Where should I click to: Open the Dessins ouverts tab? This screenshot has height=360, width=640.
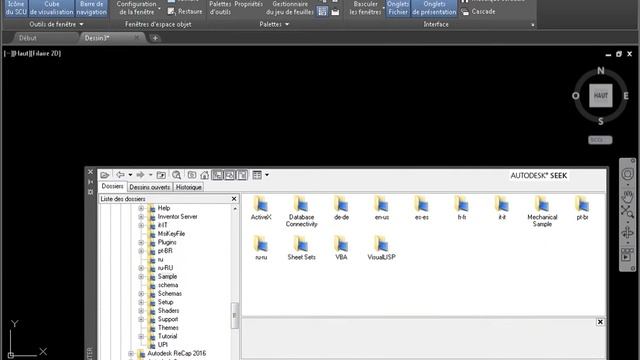pyautogui.click(x=149, y=187)
